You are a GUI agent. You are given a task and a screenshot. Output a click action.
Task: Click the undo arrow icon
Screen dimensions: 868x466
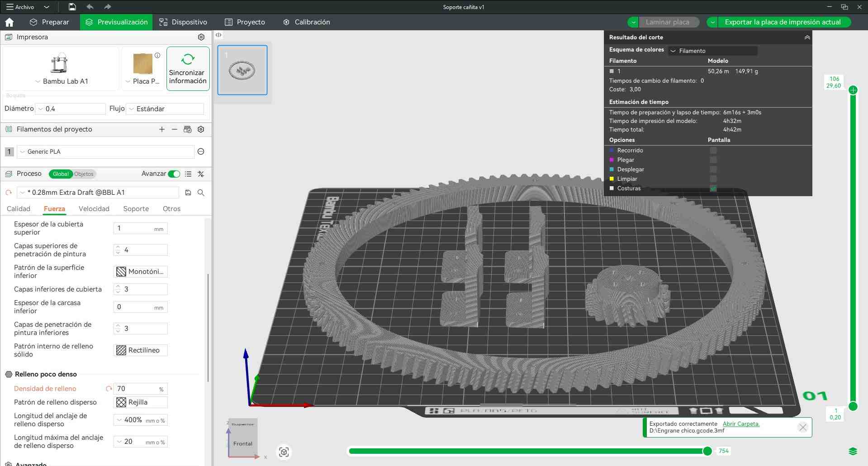(x=90, y=7)
